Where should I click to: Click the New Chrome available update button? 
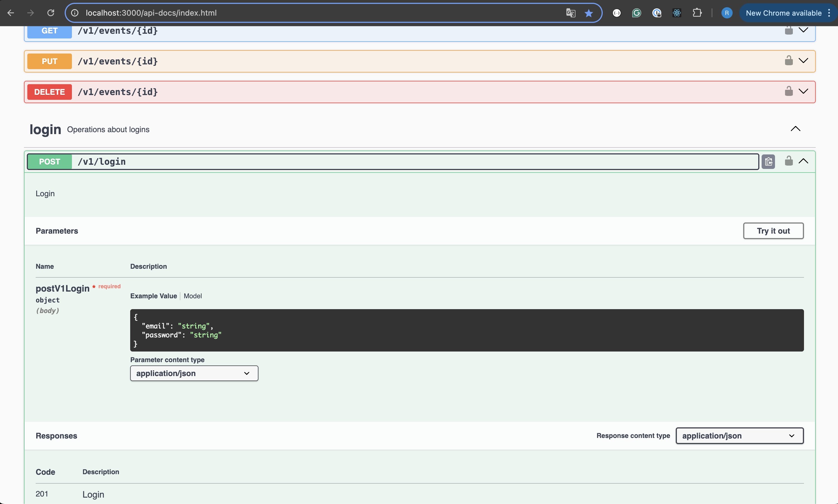pyautogui.click(x=783, y=13)
